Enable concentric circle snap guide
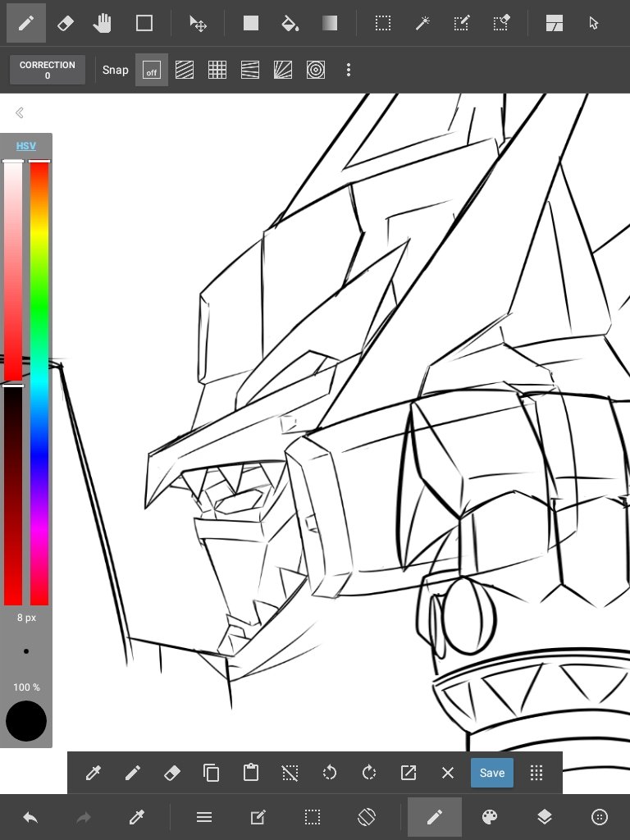This screenshot has height=840, width=630. point(316,70)
